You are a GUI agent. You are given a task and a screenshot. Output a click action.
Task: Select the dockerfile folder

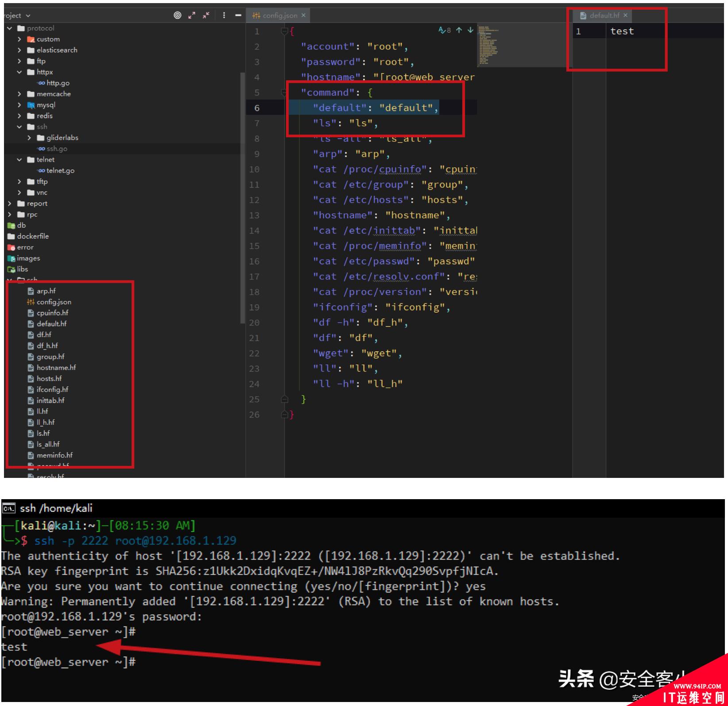[28, 236]
